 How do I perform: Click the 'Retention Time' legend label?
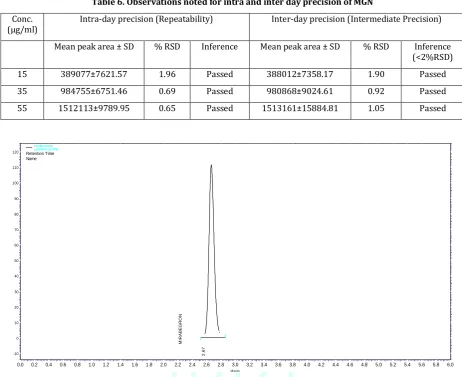click(40, 154)
